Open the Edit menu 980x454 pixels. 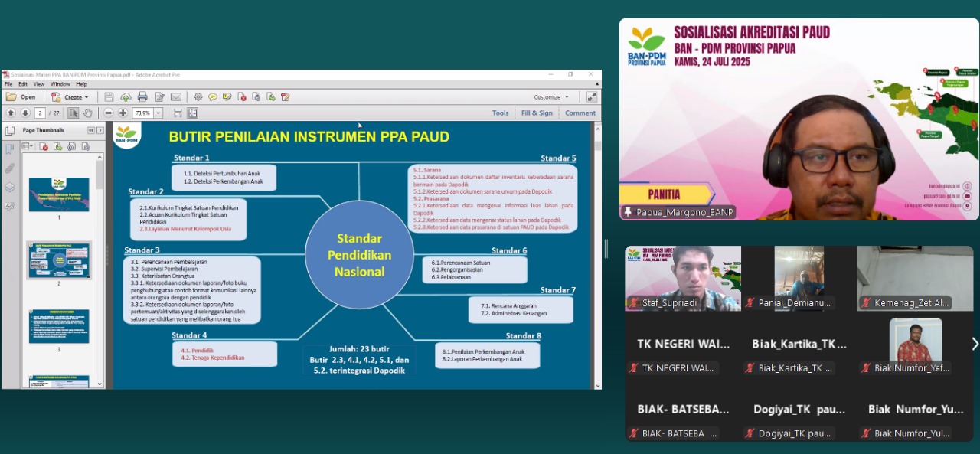(x=22, y=84)
